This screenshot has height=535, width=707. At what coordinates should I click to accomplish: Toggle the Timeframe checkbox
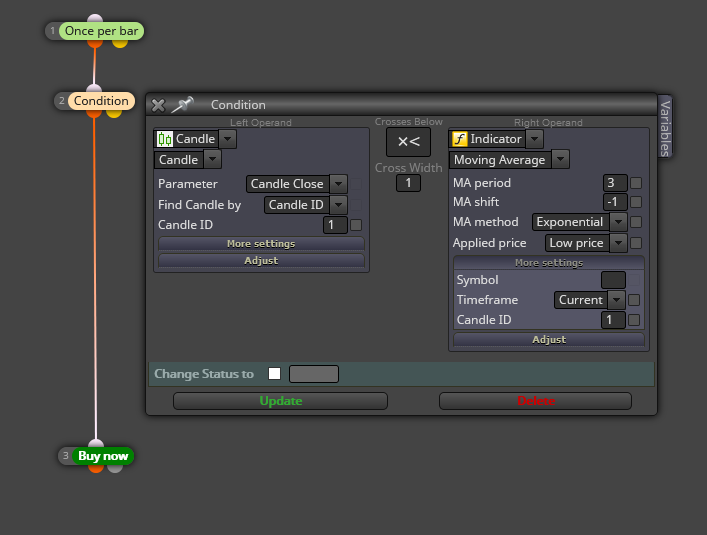[634, 300]
